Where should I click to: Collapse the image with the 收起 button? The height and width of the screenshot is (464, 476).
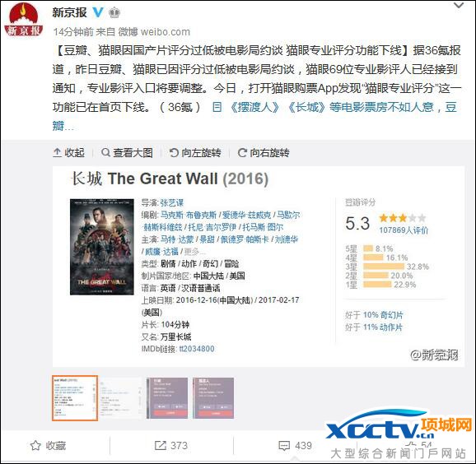click(x=69, y=152)
